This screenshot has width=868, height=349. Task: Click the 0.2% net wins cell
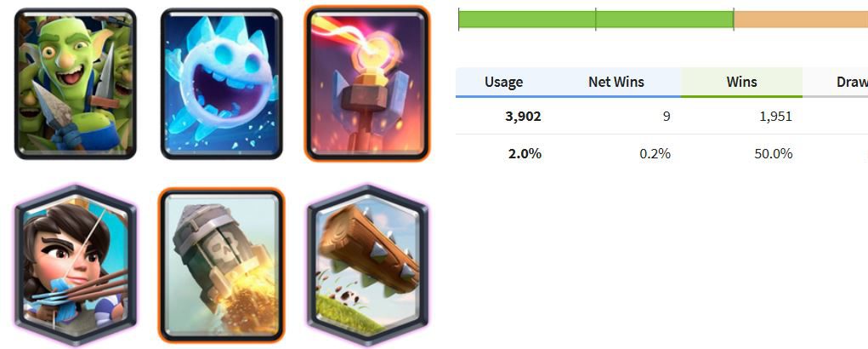coord(655,153)
